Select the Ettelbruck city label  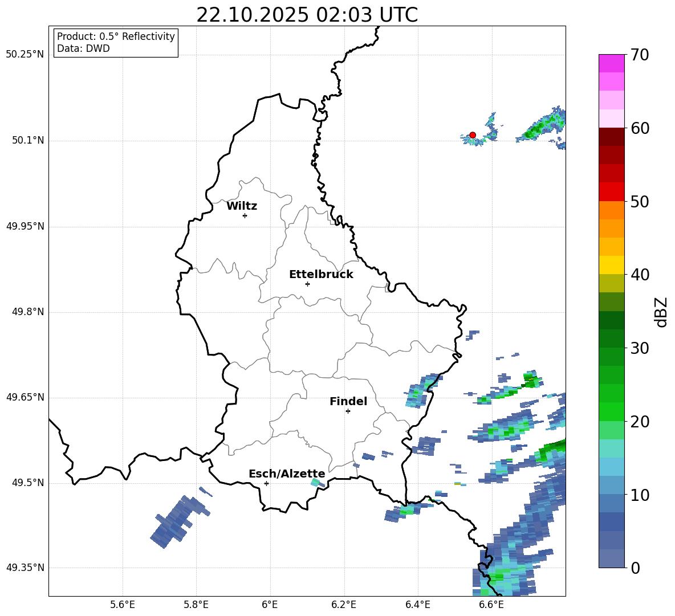click(x=321, y=275)
